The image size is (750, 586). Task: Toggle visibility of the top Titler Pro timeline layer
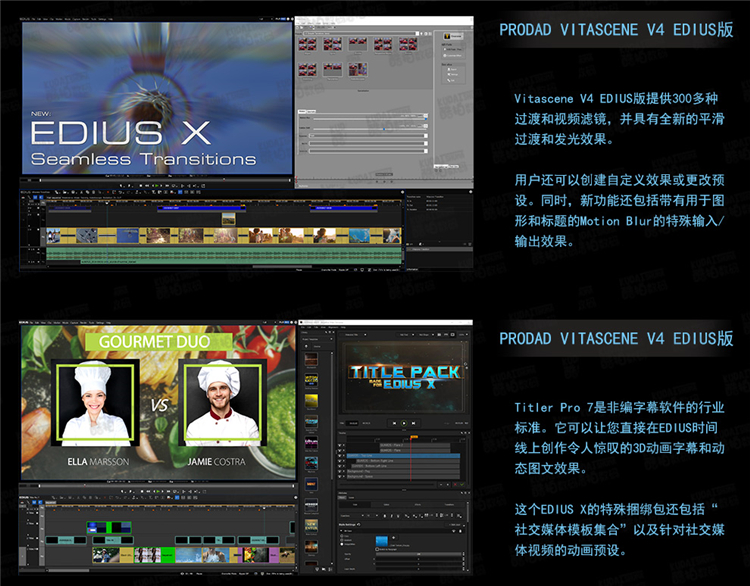[x=341, y=441]
